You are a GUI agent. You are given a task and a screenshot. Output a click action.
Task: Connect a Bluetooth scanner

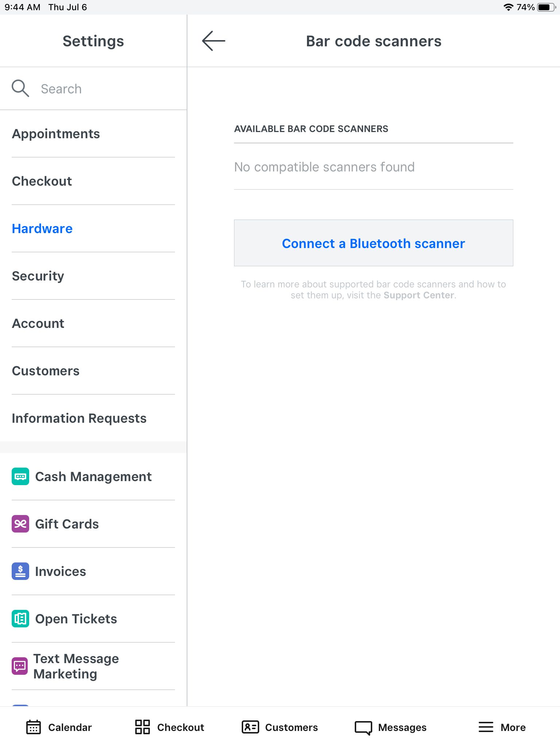pos(373,243)
